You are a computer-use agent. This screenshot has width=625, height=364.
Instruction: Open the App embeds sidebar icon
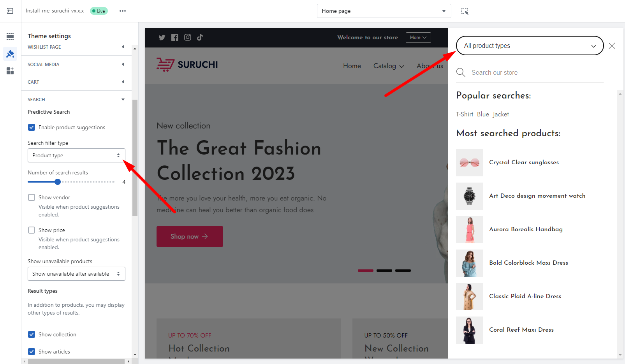10,71
